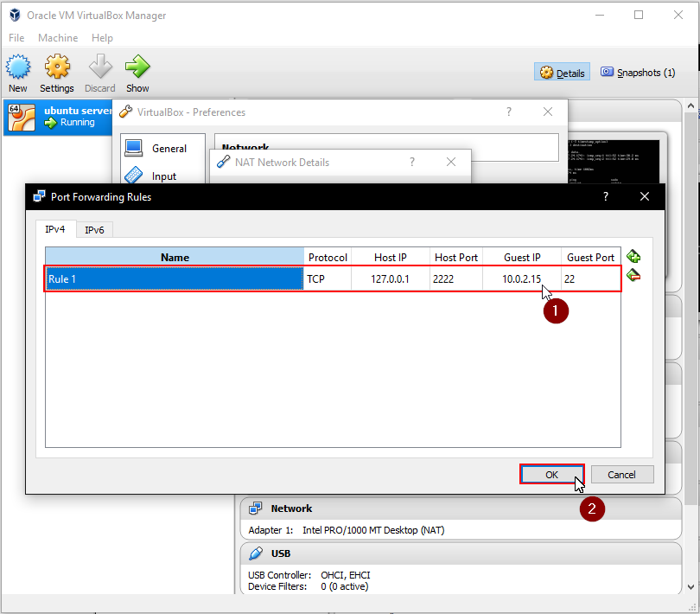
Task: Add a new port forwarding rule
Action: 633,256
